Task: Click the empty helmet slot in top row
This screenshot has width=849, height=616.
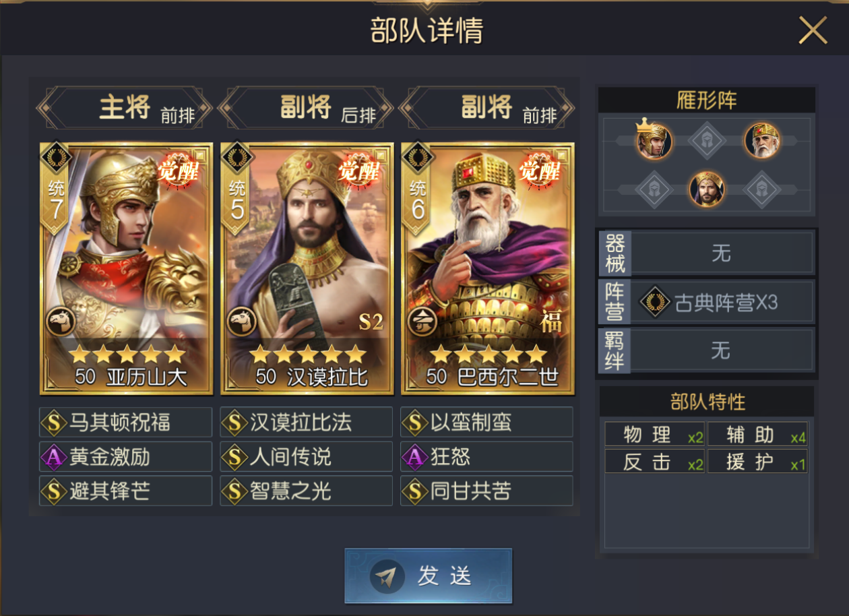Action: click(x=707, y=142)
